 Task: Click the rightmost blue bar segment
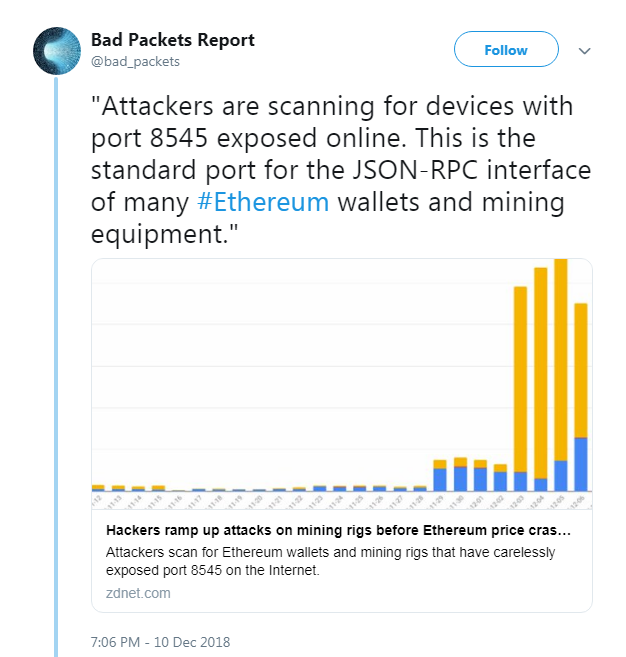(581, 464)
